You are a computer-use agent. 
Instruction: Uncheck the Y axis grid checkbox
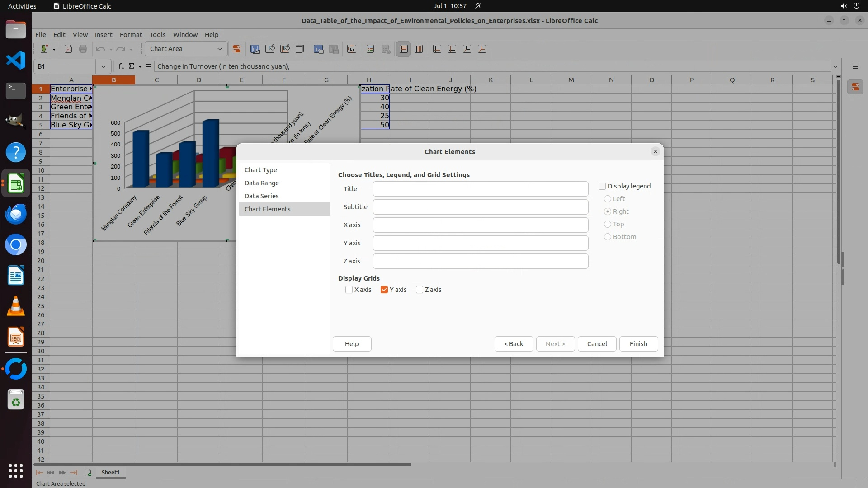tap(384, 290)
